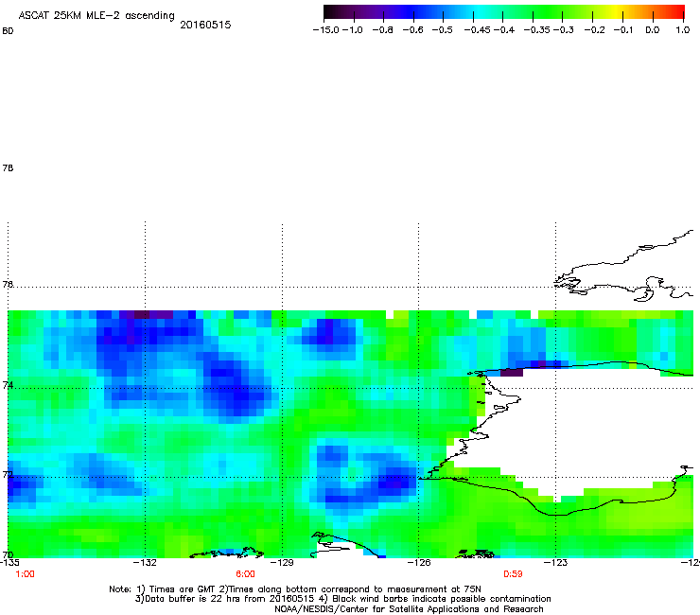Click the -123 longitude axis label

pyautogui.click(x=556, y=562)
